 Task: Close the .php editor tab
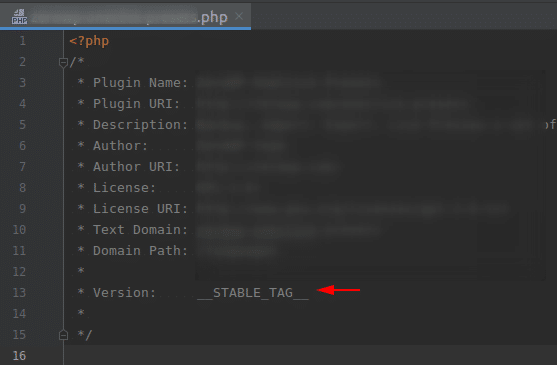239,16
